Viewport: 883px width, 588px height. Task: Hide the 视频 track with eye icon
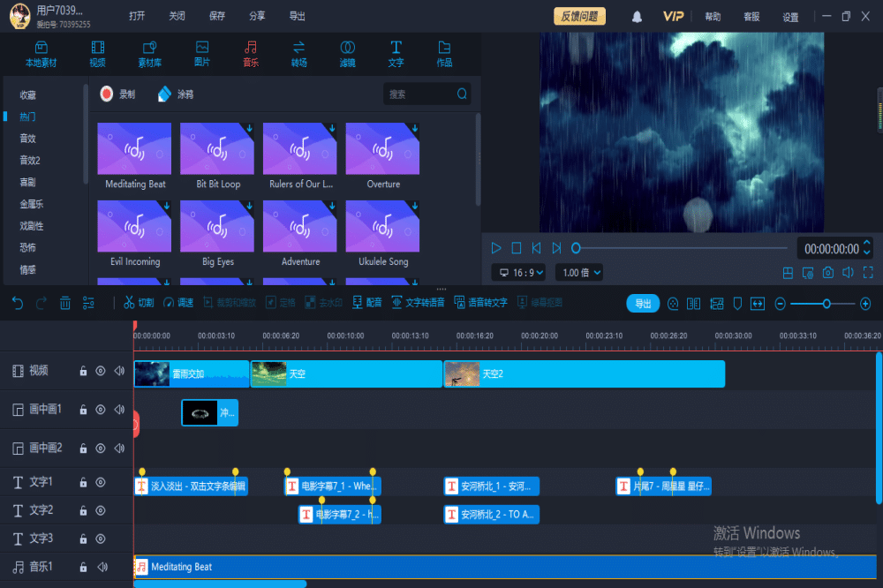point(101,371)
